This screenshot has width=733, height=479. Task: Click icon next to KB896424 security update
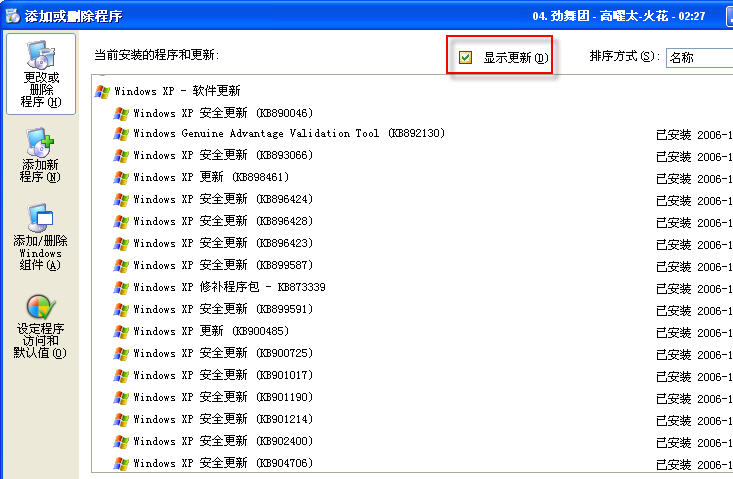(x=121, y=200)
